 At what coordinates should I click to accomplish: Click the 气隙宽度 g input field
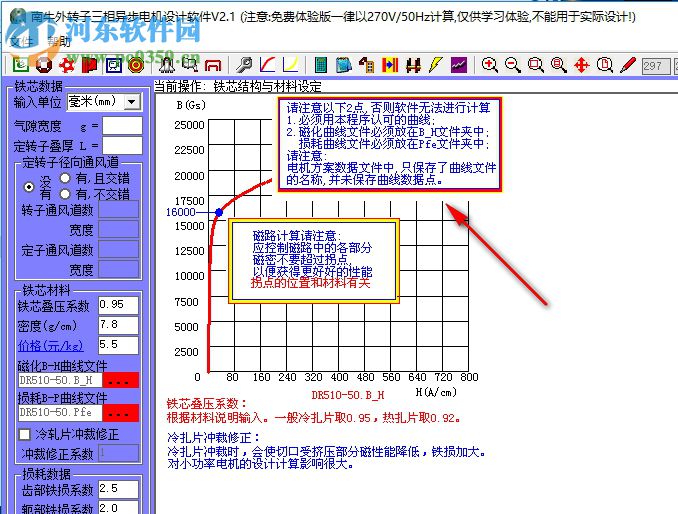click(122, 126)
